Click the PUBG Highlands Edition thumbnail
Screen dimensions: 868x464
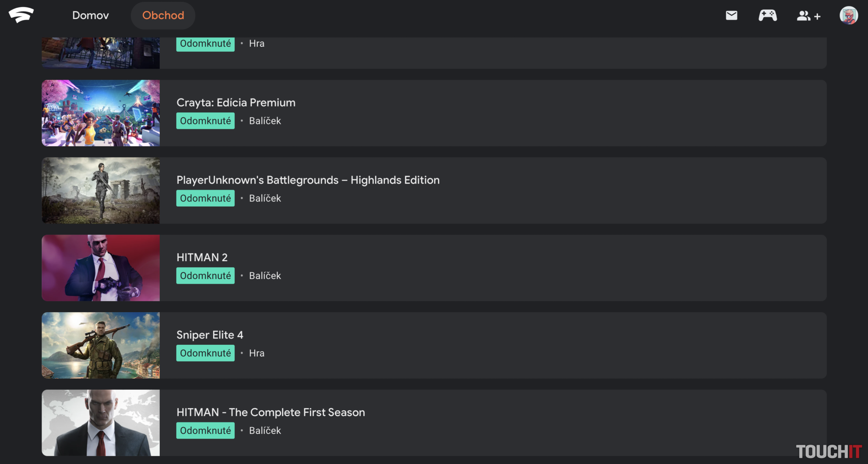pos(101,191)
